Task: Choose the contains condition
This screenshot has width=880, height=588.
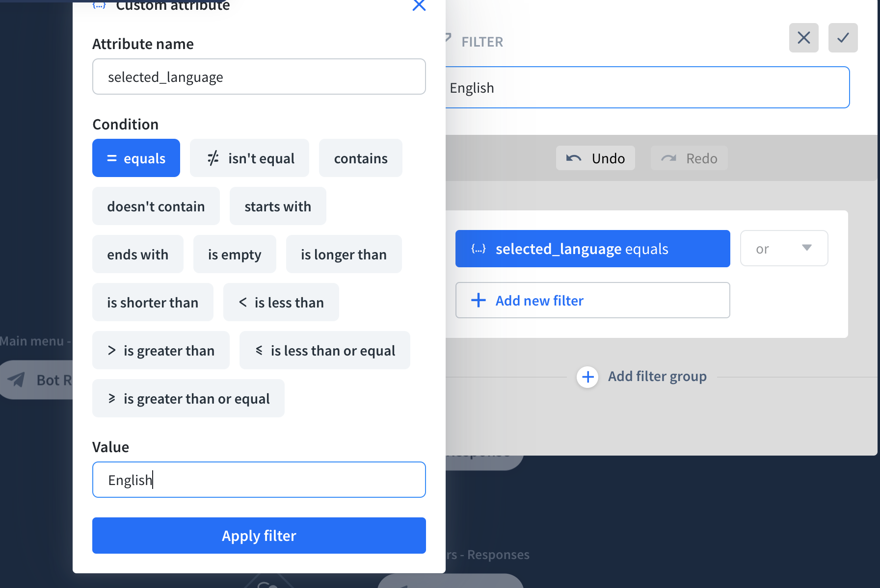Action: [x=361, y=158]
